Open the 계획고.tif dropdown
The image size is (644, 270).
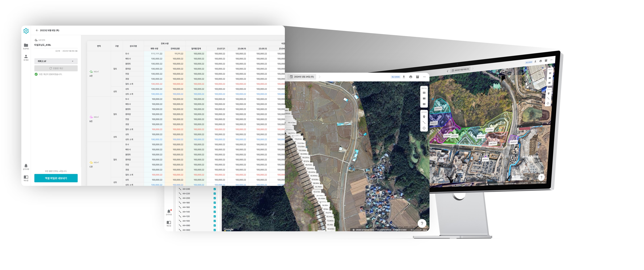click(56, 61)
